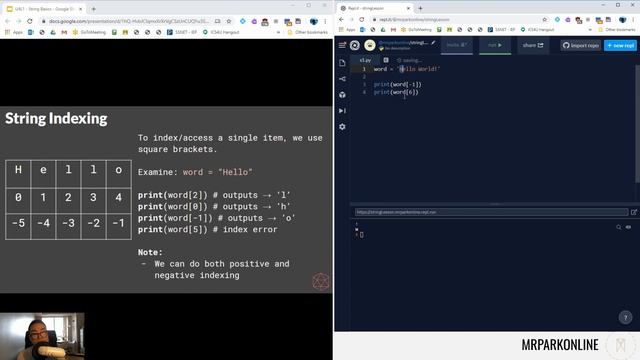Screen dimensions: 640x360
Task: Click the new repl button
Action: (620, 46)
